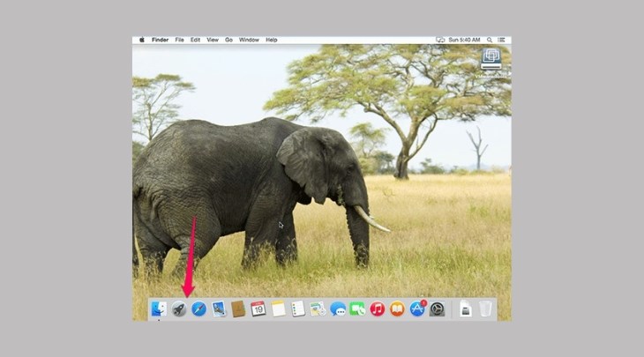Launch FaceTime from the dock
The image size is (644, 357).
coord(357,309)
